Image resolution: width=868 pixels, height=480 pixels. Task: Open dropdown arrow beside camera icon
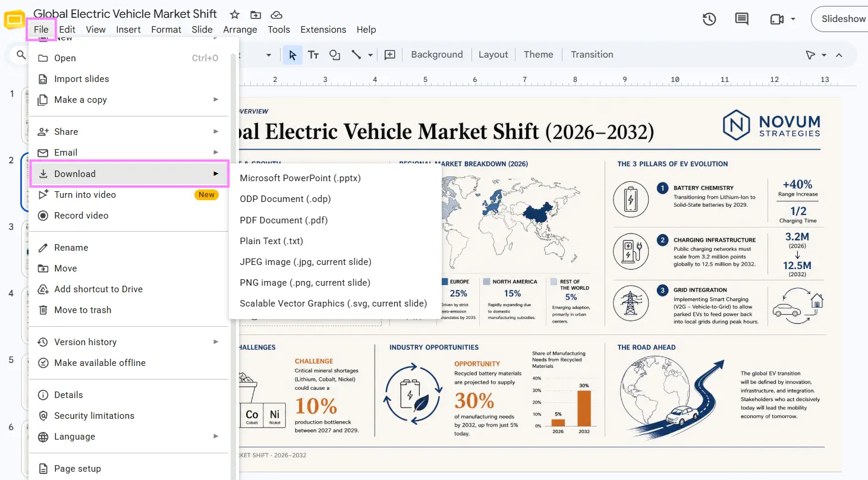[x=793, y=19]
